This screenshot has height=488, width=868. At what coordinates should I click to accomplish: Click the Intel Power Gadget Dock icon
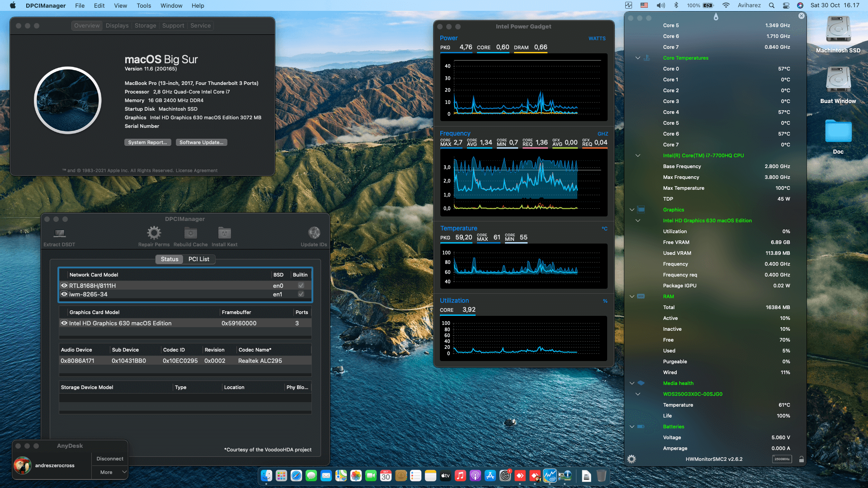coord(550,475)
